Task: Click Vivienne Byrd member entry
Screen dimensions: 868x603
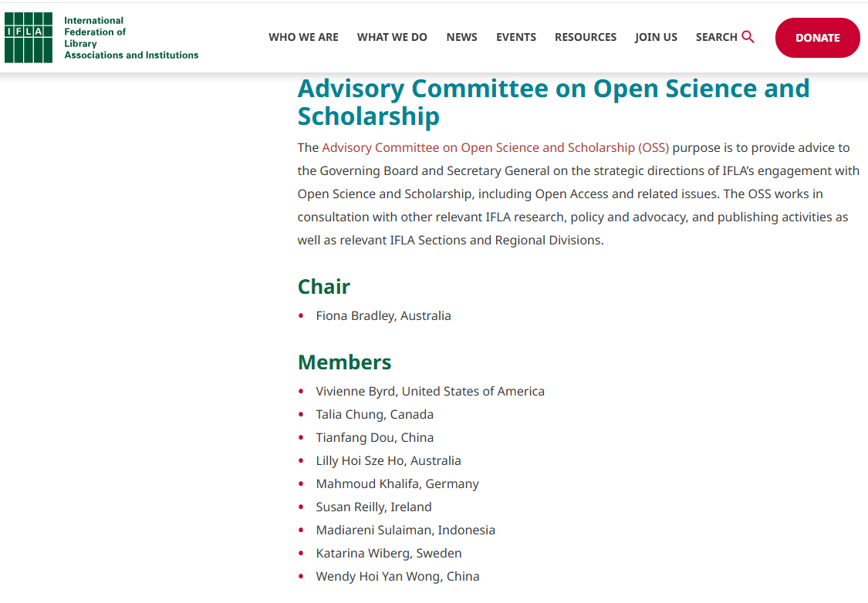Action: pyautogui.click(x=430, y=391)
